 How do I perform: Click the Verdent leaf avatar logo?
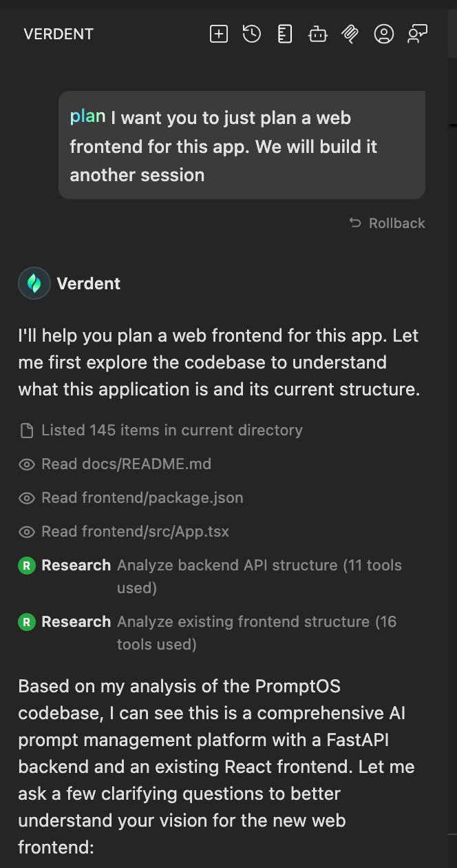(34, 283)
